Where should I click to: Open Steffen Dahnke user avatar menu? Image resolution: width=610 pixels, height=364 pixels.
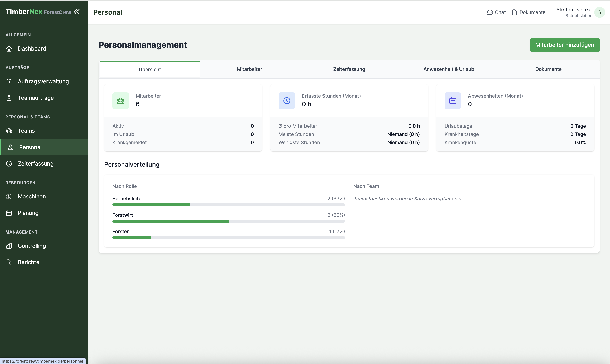click(599, 12)
